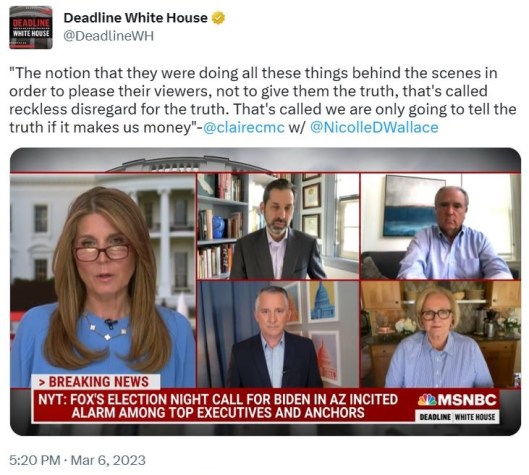This screenshot has height=475, width=529.
Task: Click the MSNBC peacock logo in video
Action: 427,400
